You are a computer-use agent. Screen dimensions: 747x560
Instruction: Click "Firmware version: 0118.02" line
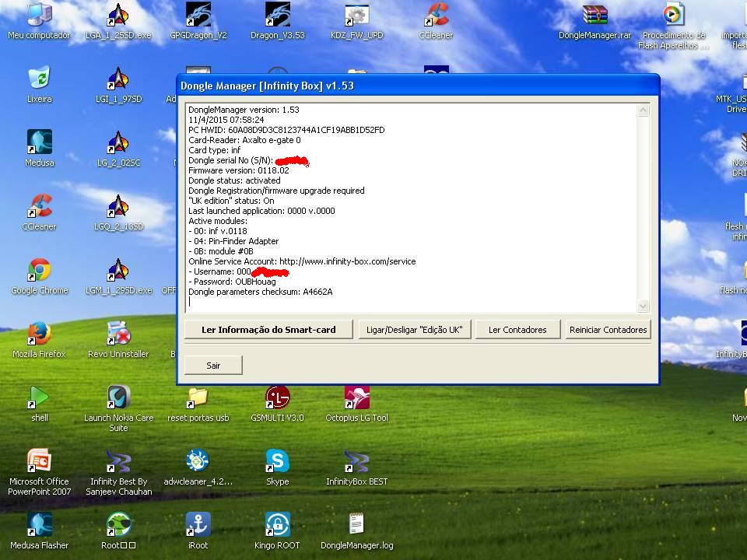[x=238, y=170]
